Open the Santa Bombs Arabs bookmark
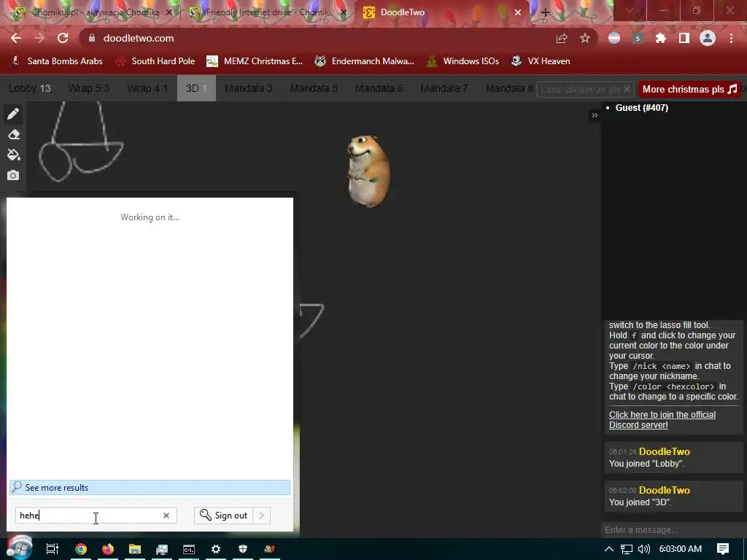The image size is (747, 560). click(57, 61)
